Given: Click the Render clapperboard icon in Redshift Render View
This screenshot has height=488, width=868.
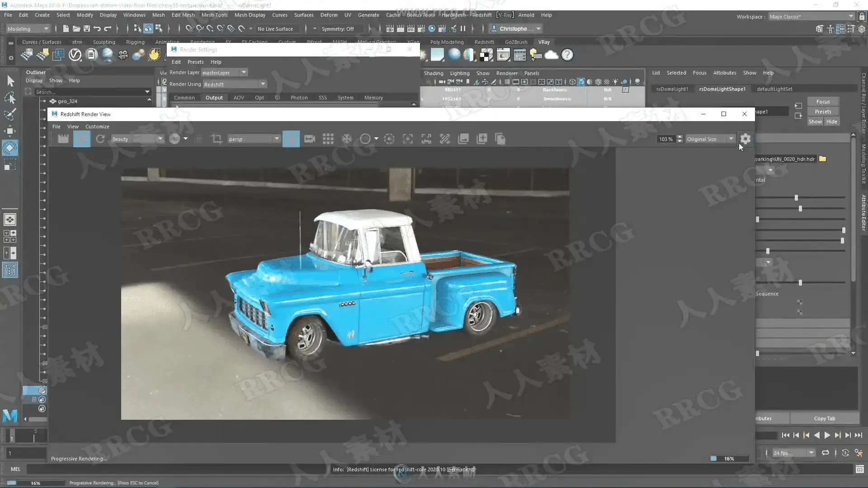Looking at the screenshot, I should pos(63,139).
